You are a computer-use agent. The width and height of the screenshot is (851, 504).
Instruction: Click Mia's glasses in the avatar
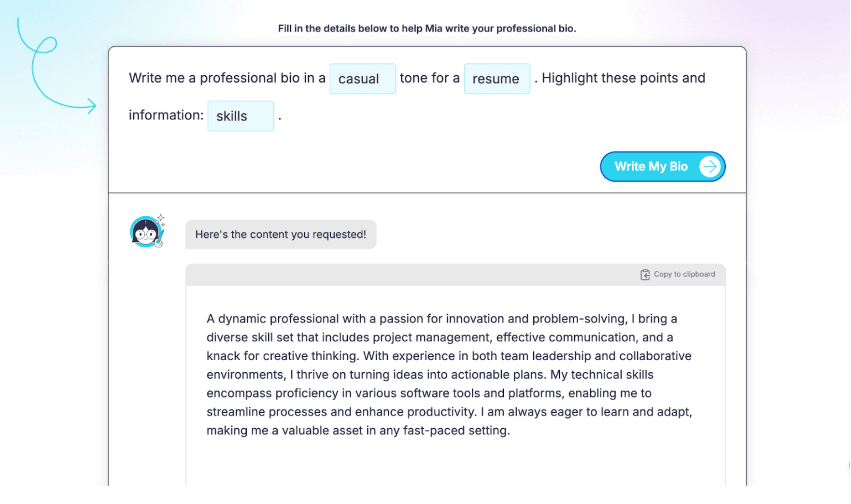click(146, 234)
